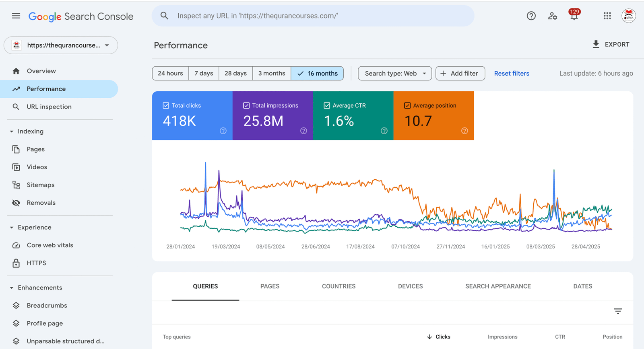Image resolution: width=644 pixels, height=349 pixels.
Task: Click the Breadcrumbs layers icon
Action: coord(16,306)
